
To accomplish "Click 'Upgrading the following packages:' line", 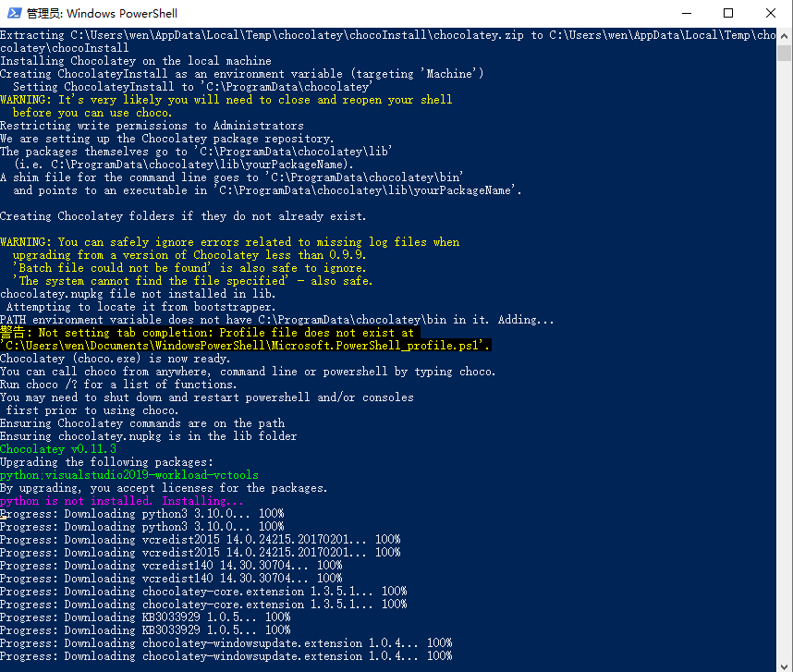I will pyautogui.click(x=106, y=461).
